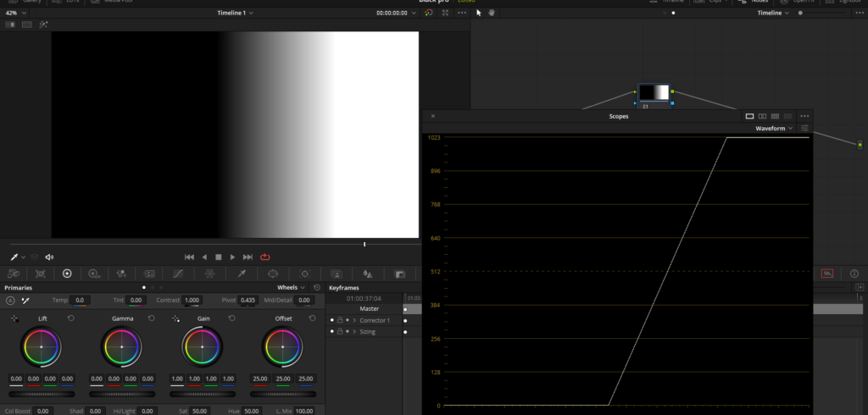Select the Primaries color wheels palette
This screenshot has width=868, height=415.
[67, 274]
